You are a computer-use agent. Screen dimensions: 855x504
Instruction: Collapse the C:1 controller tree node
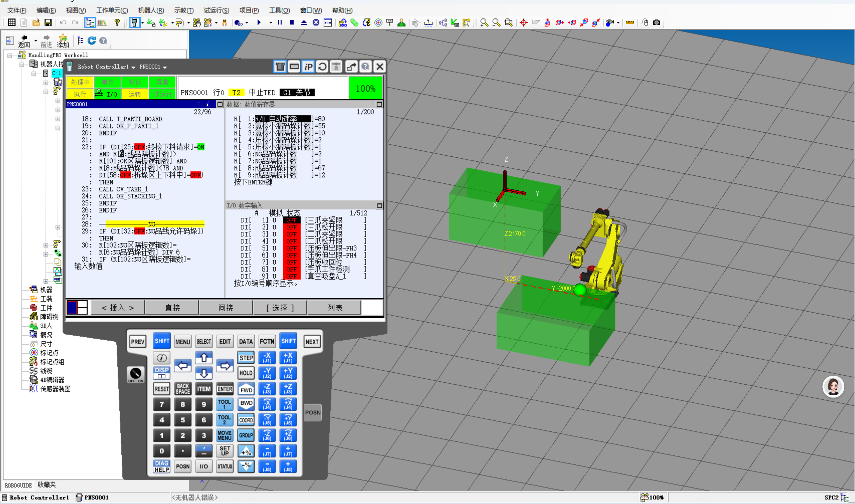pyautogui.click(x=34, y=73)
